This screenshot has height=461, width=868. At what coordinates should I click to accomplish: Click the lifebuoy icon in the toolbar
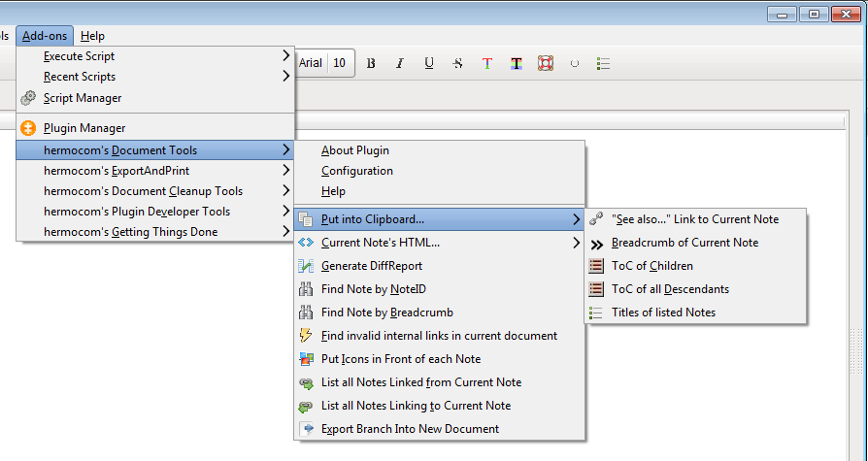(546, 63)
